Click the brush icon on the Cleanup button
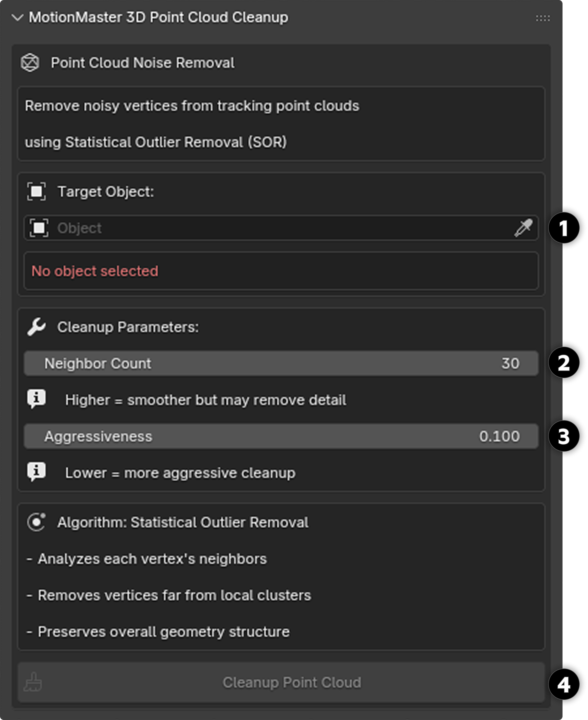Viewport: 588px width, 720px height. (33, 682)
